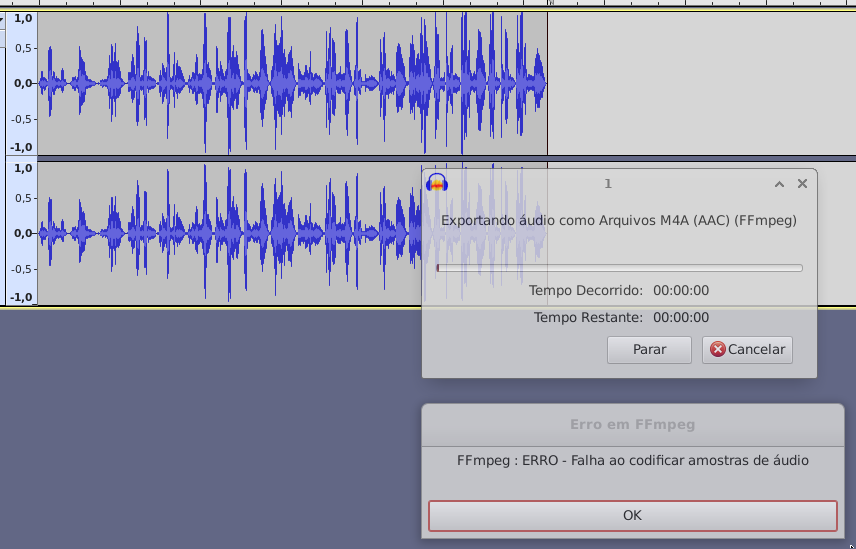This screenshot has height=549, width=856.
Task: Click the "Erro em FFmpeg" title bar
Action: tap(633, 425)
